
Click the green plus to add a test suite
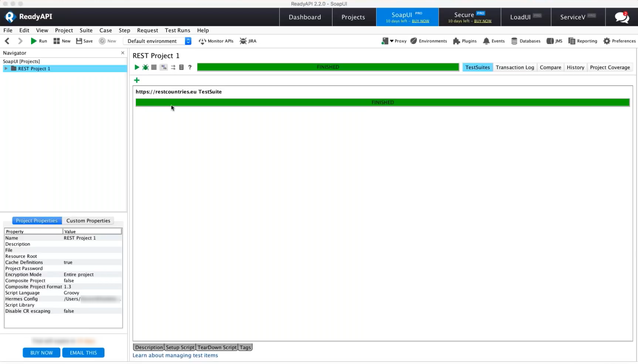(137, 80)
